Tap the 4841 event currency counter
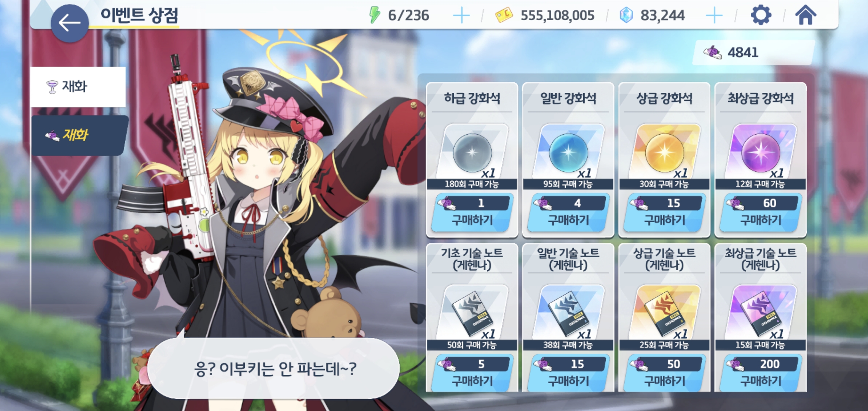Screen dimensions: 868x411 [x=753, y=53]
